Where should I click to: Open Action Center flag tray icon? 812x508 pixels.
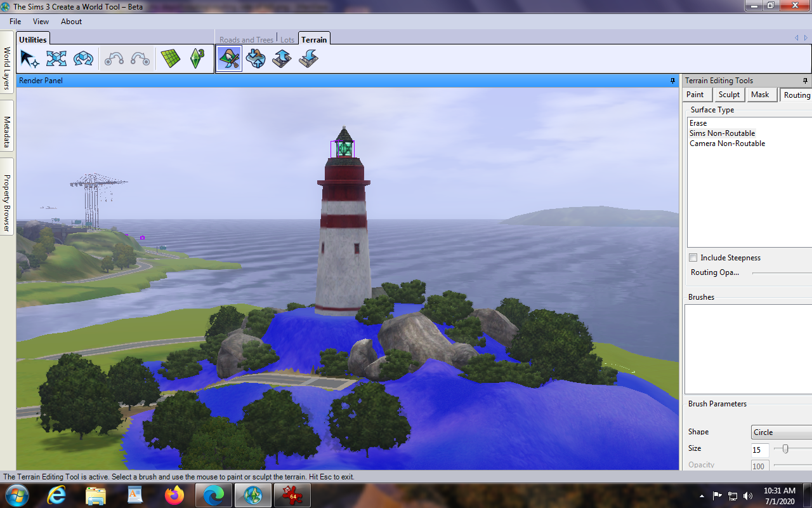pyautogui.click(x=717, y=496)
